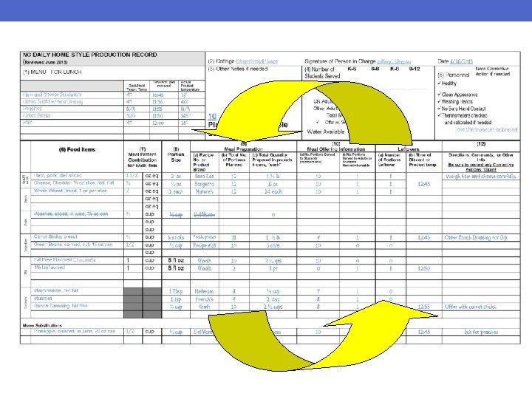The width and height of the screenshot is (532, 399).
Task: Select the 'Green Beans' entry in the menu list
Action: (x=36, y=115)
